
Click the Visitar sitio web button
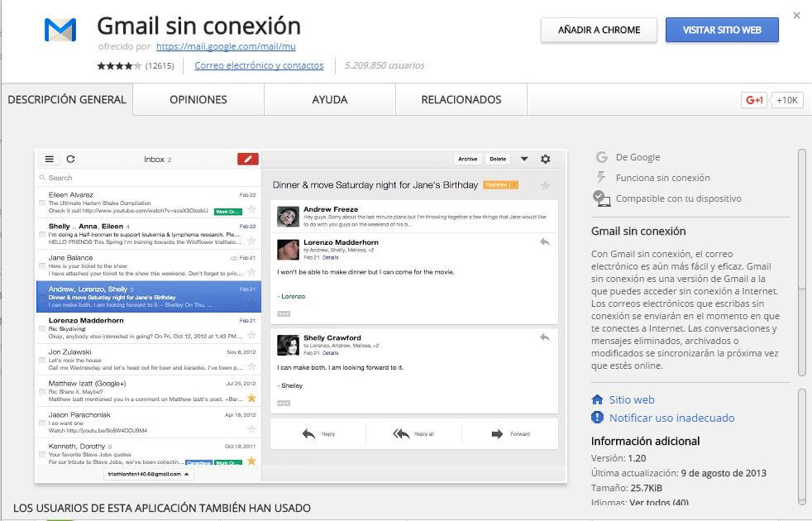coord(722,30)
